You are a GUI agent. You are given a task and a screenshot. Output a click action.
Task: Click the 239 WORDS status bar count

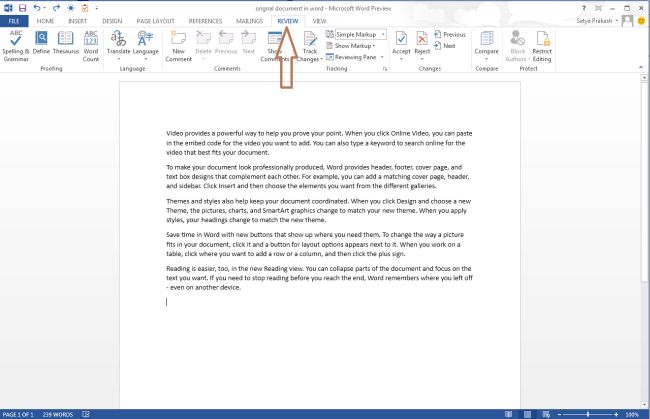click(58, 414)
